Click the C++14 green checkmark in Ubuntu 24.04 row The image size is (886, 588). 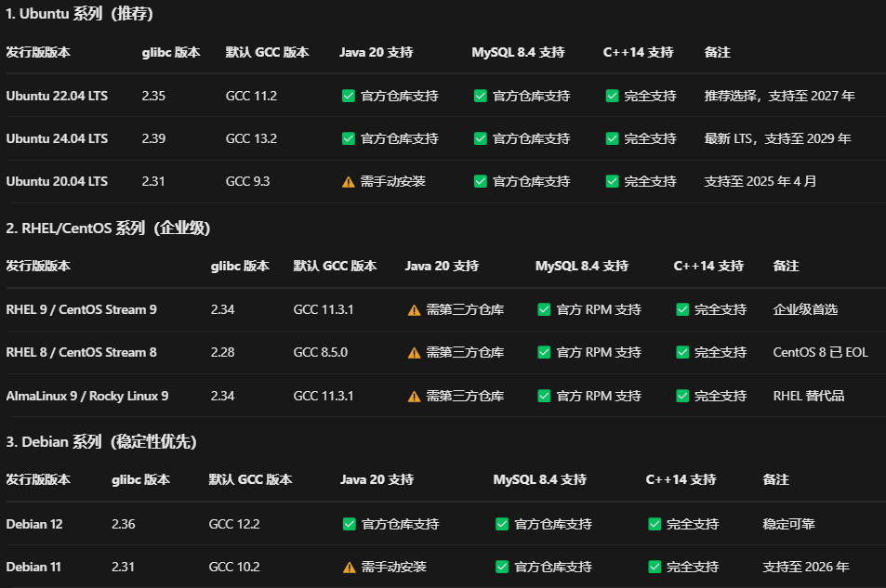point(612,138)
